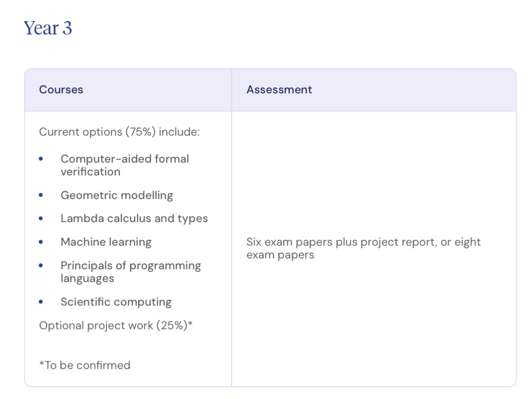Click the bullet beside Computer-aided formal verification

click(x=41, y=159)
